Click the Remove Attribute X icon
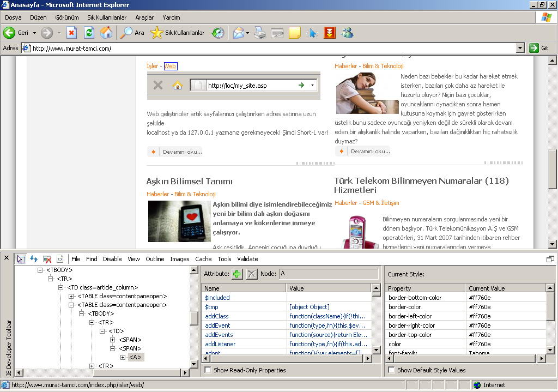The width and height of the screenshot is (558, 392). click(x=251, y=274)
